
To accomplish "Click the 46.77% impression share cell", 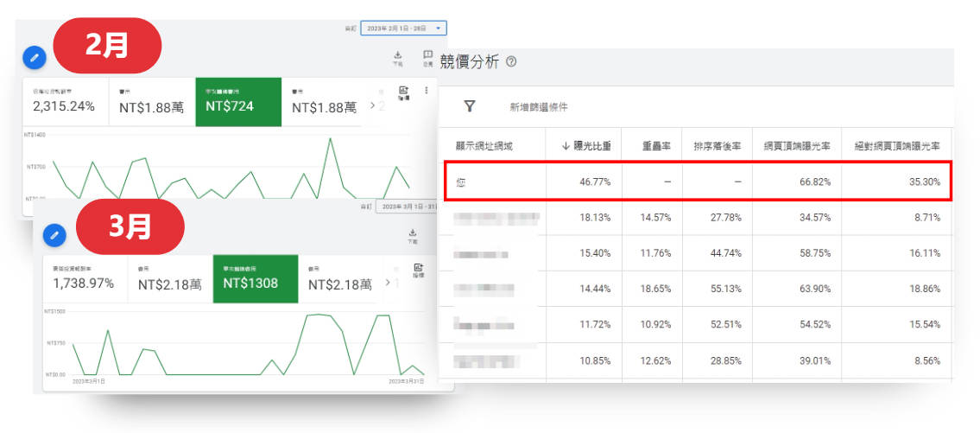I will 594,181.
